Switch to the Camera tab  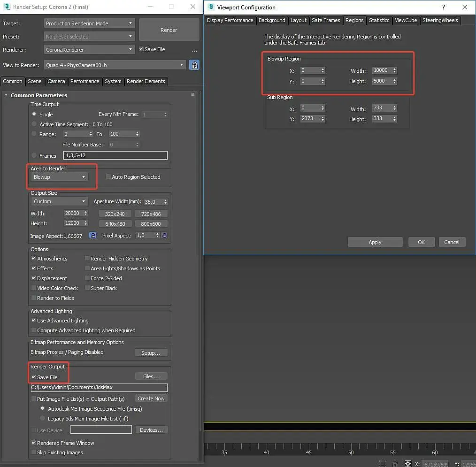(x=56, y=81)
